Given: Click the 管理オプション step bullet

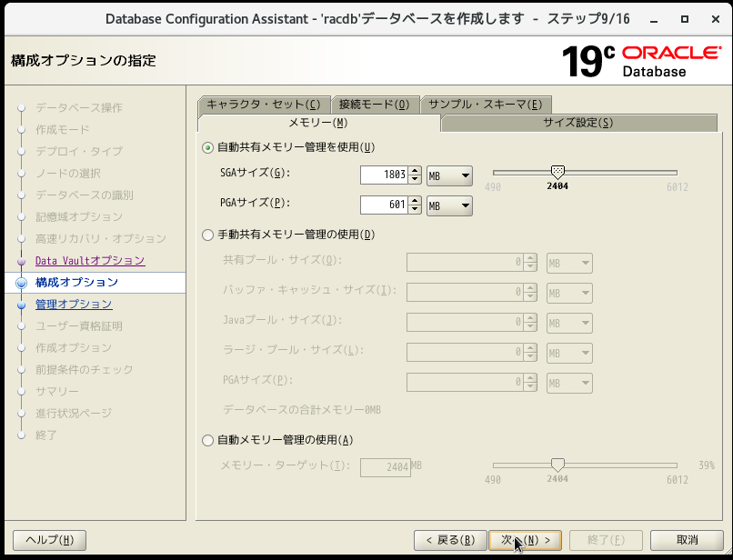Looking at the screenshot, I should (x=21, y=305).
